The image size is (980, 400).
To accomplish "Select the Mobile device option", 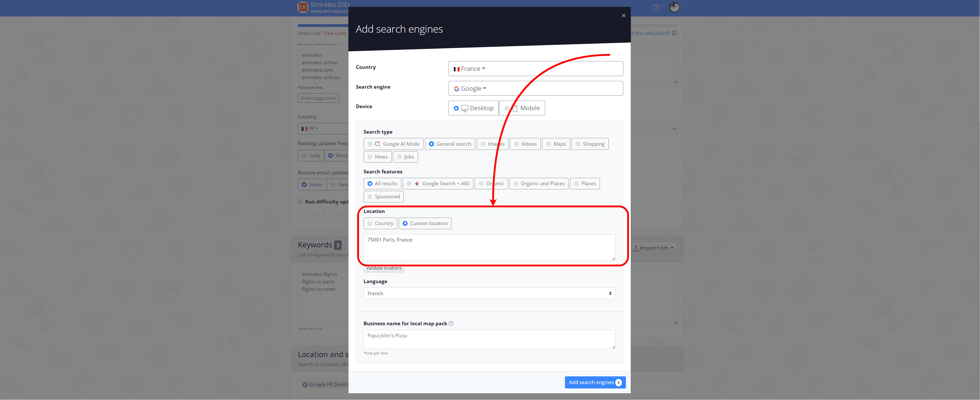I will click(522, 108).
